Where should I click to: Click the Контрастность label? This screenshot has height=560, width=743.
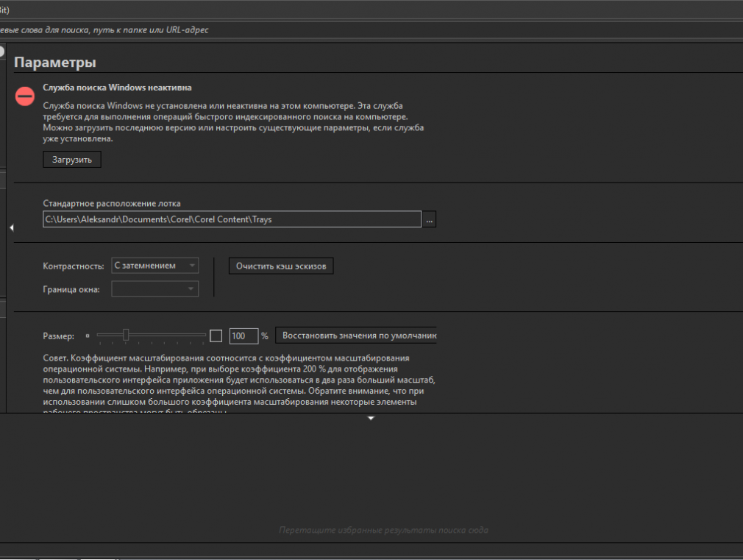point(74,266)
